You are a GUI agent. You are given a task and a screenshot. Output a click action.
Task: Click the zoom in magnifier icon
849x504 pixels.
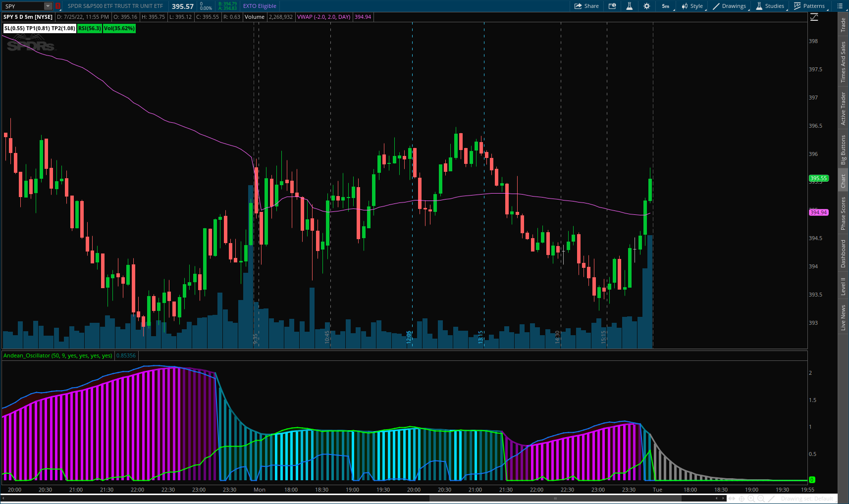(x=751, y=499)
